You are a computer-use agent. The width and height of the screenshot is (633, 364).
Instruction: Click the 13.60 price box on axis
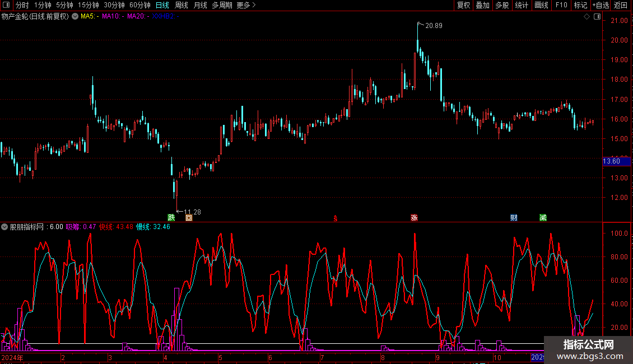pos(616,161)
